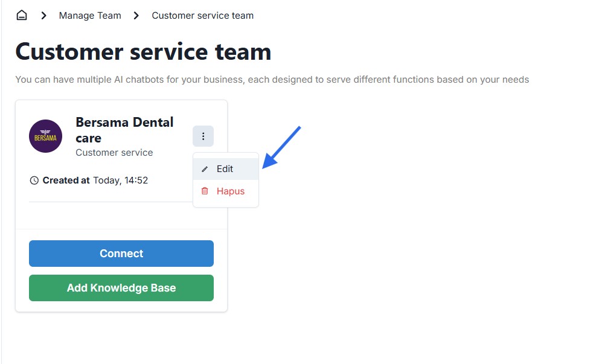
Task: Click the chevron after the home icon
Action: tap(43, 16)
